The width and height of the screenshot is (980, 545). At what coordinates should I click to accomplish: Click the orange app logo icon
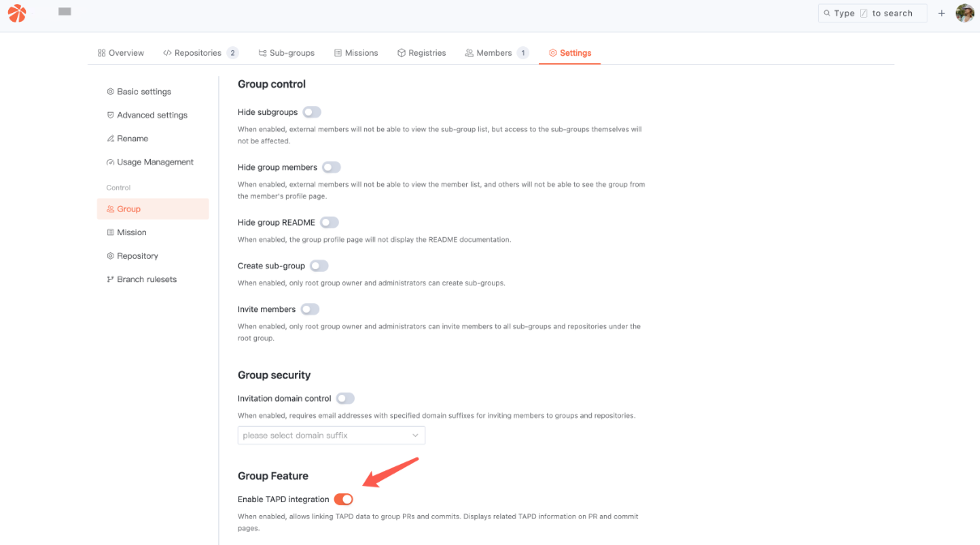17,13
